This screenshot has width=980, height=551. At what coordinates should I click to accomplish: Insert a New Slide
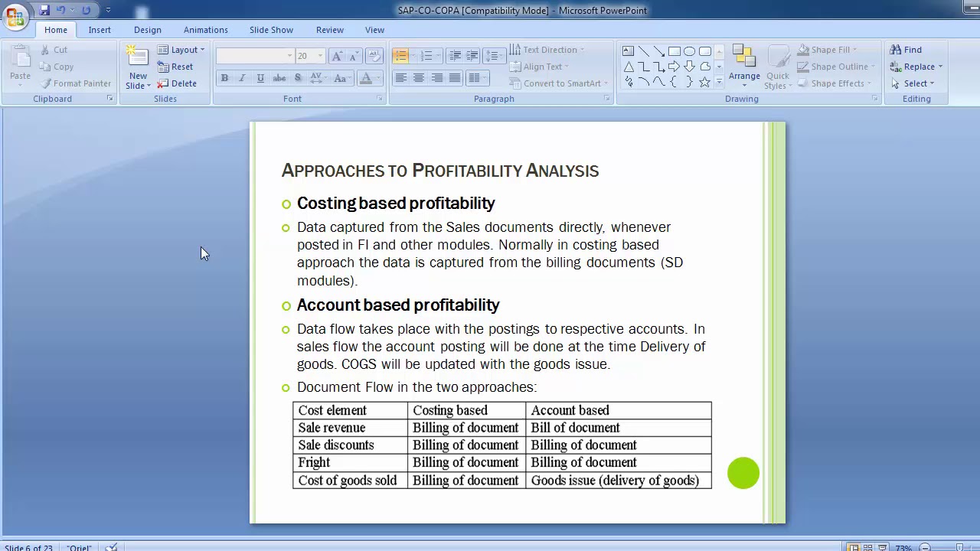click(x=138, y=58)
